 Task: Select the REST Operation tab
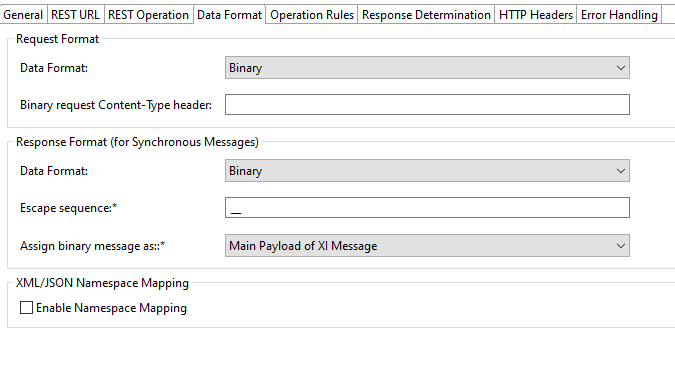[149, 15]
